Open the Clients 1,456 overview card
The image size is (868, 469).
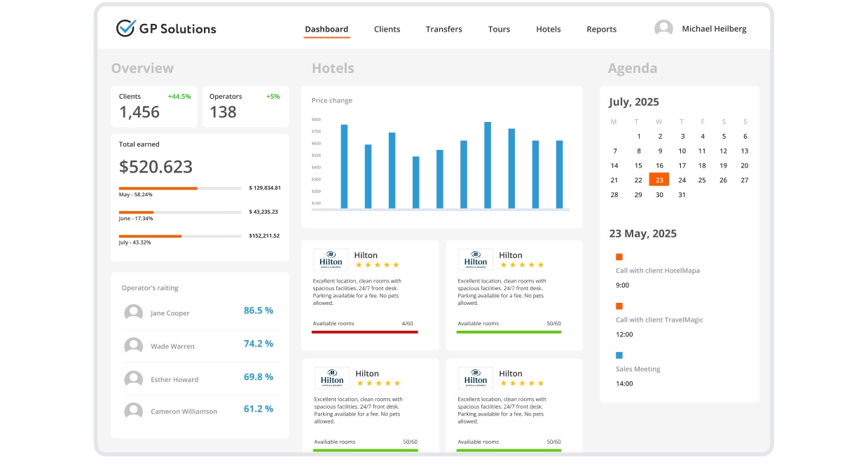154,107
